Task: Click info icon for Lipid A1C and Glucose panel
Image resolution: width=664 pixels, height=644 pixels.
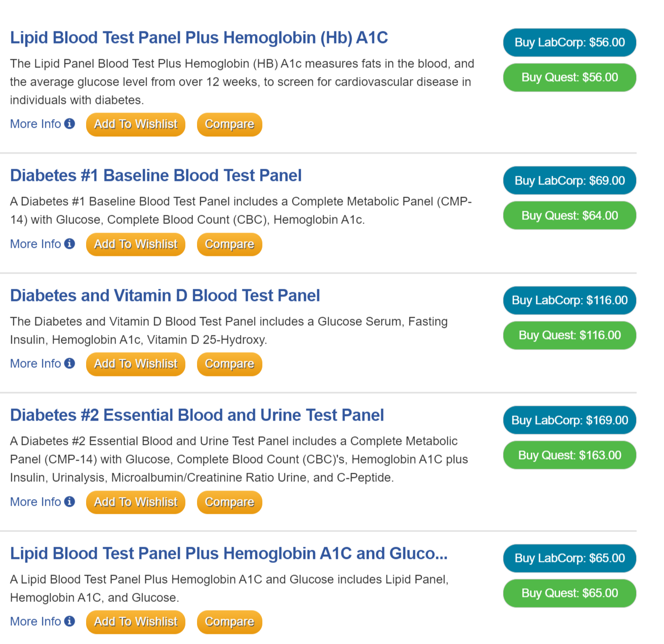Action: (70, 621)
